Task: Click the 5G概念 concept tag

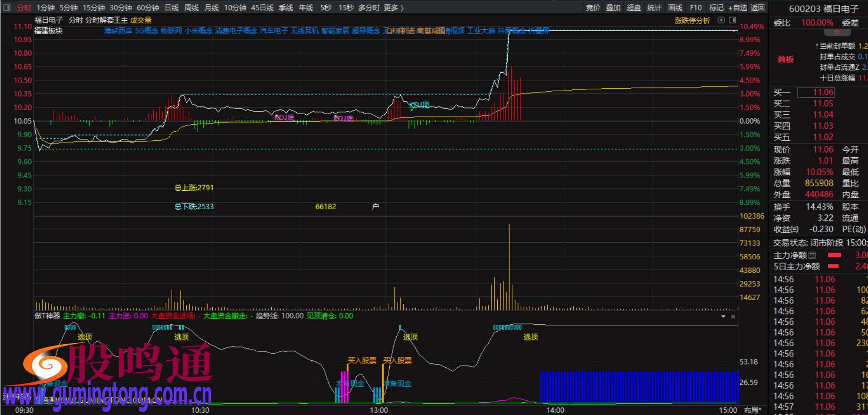Action: 146,31
